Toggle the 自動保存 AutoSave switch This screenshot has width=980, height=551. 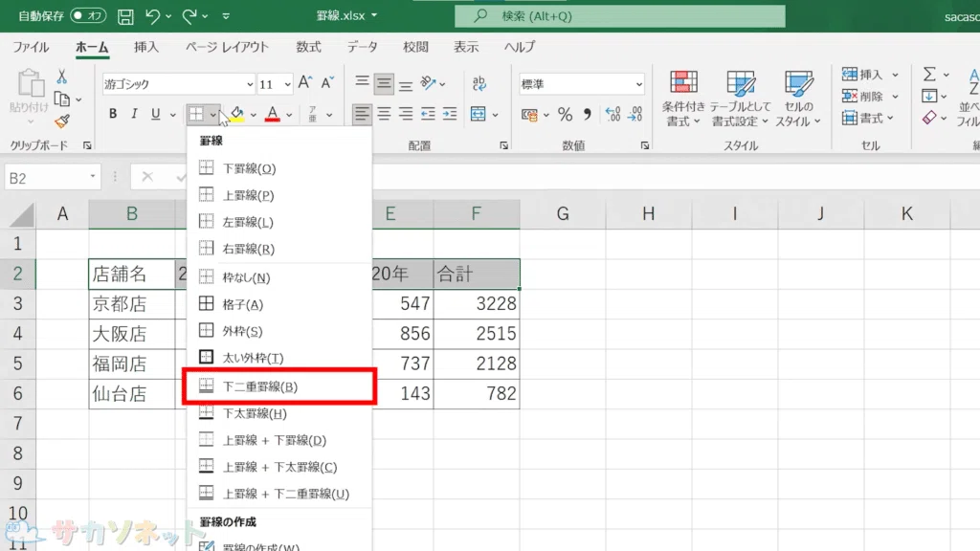point(87,15)
